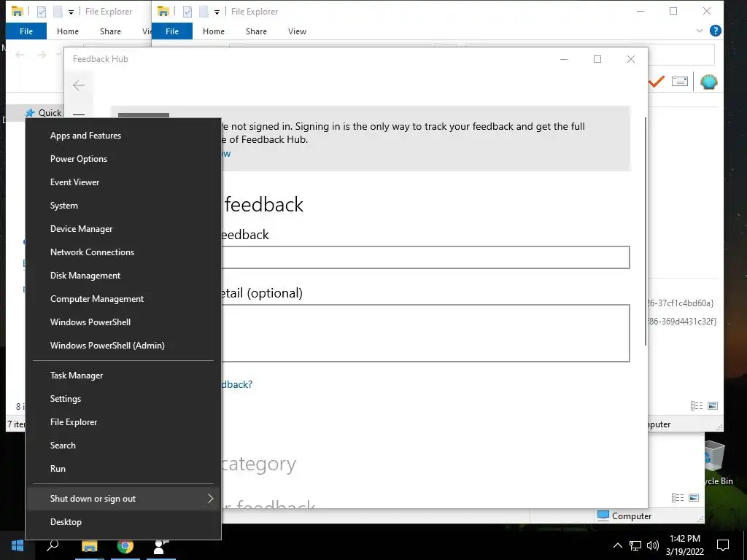747x560 pixels.
Task: Open Feedback Hub hamburger navigation menu
Action: click(x=79, y=114)
